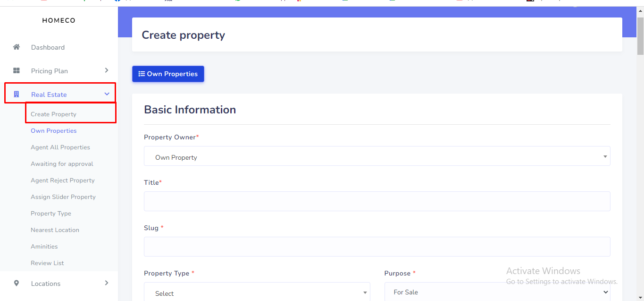Screen dimensions: 644x301
Task: Click the Pricing Plan grid icon
Action: (x=17, y=71)
